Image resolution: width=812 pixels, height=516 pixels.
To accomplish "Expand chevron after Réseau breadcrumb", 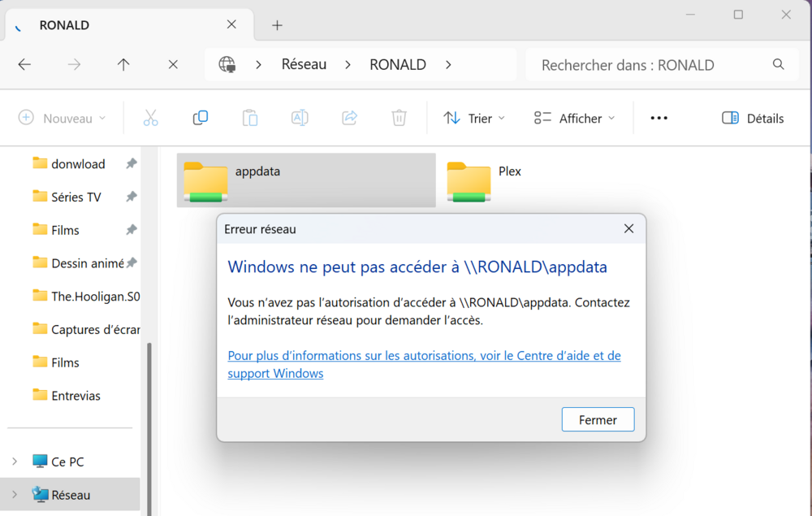I will click(348, 65).
